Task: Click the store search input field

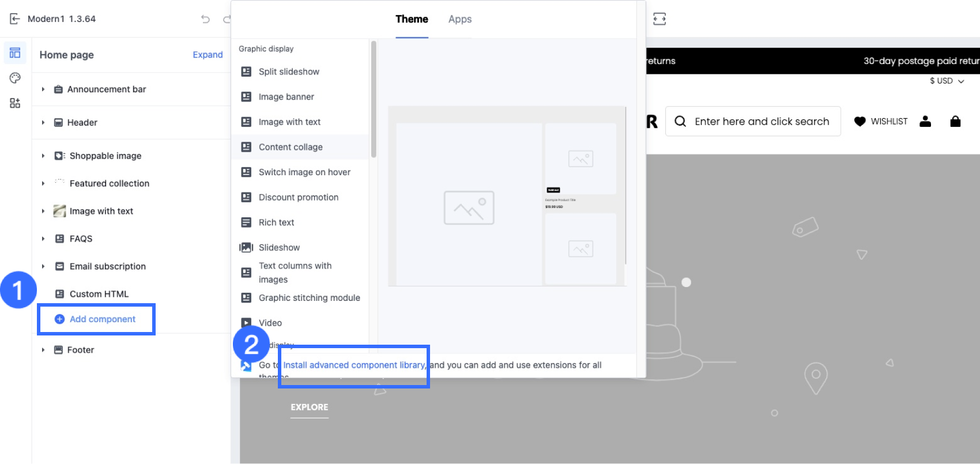Action: (x=753, y=121)
